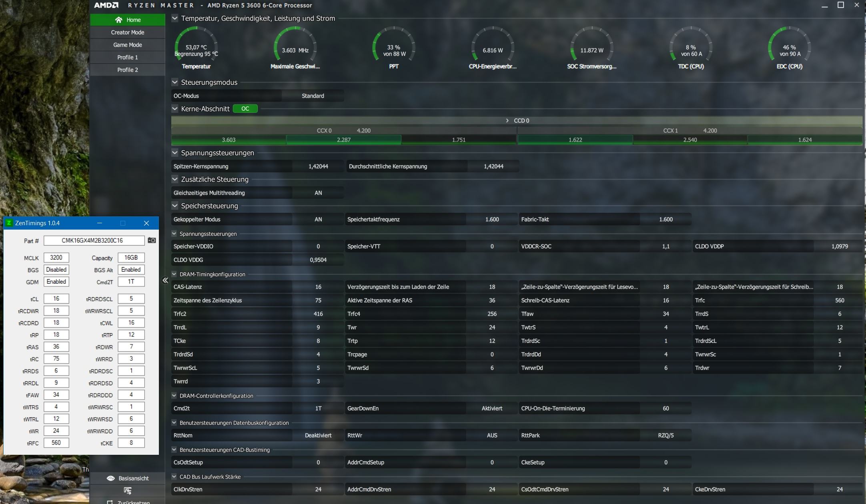Click CAS-Latenz value 16
The image size is (866, 504).
pyautogui.click(x=318, y=287)
